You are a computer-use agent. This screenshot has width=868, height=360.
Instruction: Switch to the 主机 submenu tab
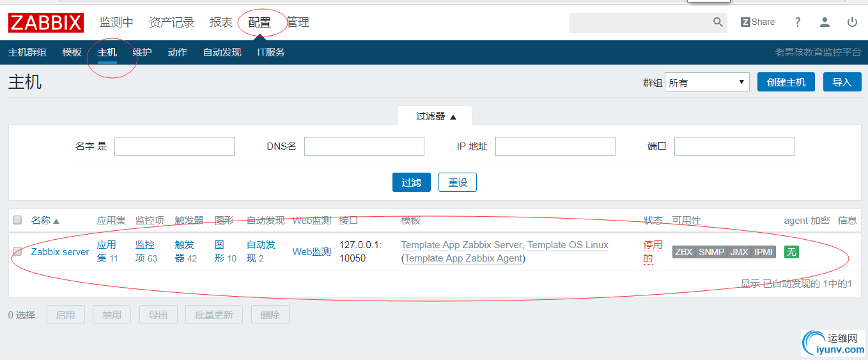pos(107,52)
